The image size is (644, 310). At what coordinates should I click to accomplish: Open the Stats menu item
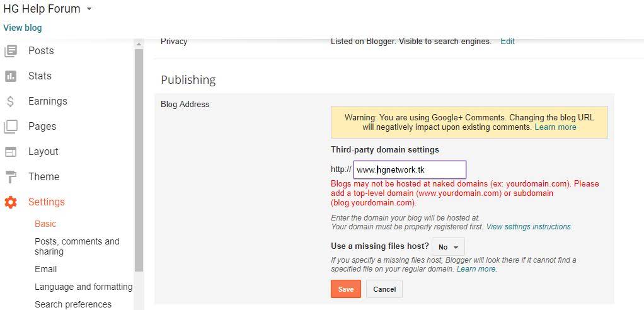tap(40, 76)
